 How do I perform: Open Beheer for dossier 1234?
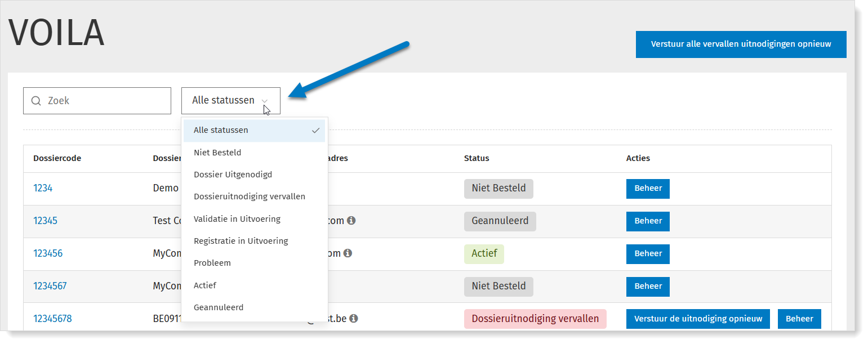(648, 189)
